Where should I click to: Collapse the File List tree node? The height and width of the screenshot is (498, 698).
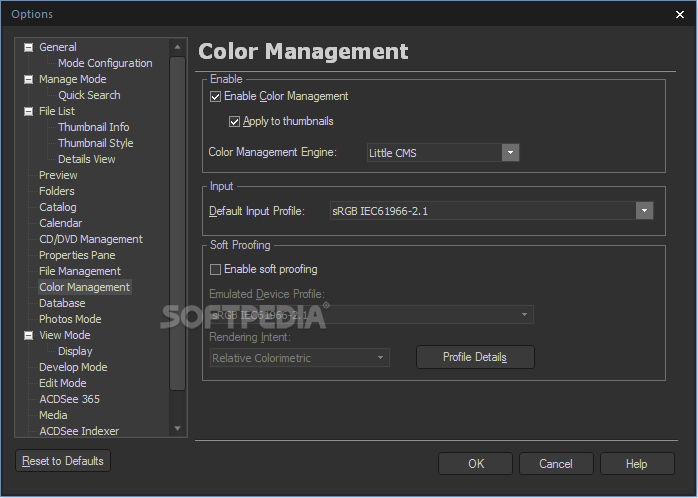point(28,111)
